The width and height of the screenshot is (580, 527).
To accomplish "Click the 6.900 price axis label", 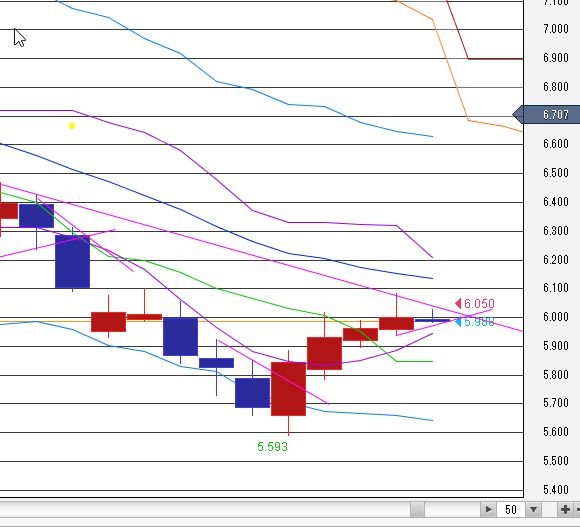I will [x=556, y=58].
